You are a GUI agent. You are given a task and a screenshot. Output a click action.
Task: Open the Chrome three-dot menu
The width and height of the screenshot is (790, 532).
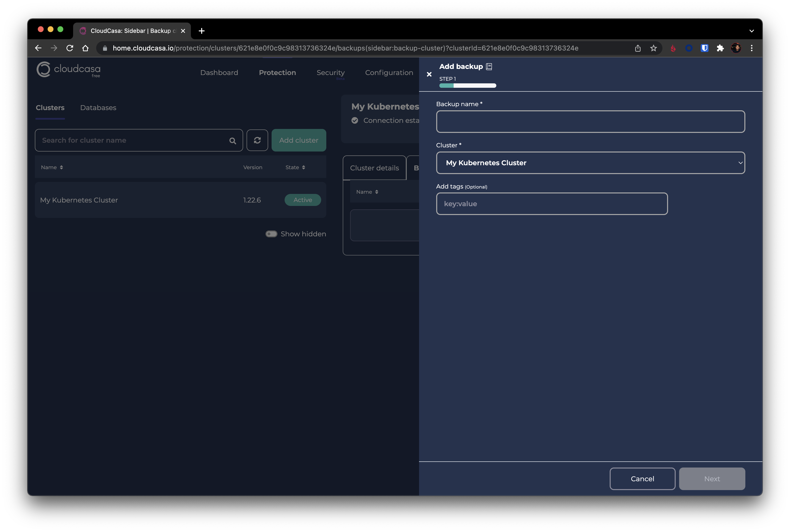point(751,48)
